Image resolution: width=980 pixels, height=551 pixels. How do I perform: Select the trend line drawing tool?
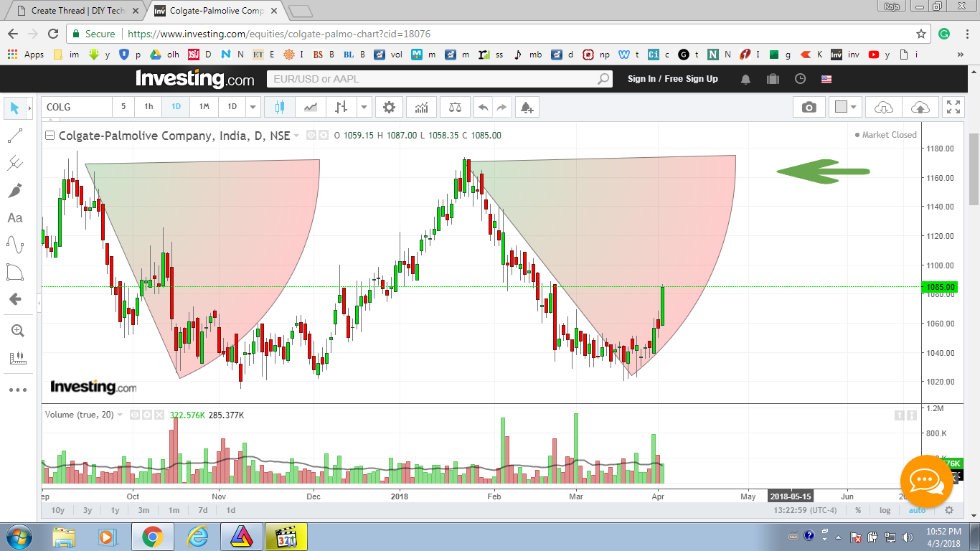click(x=14, y=136)
